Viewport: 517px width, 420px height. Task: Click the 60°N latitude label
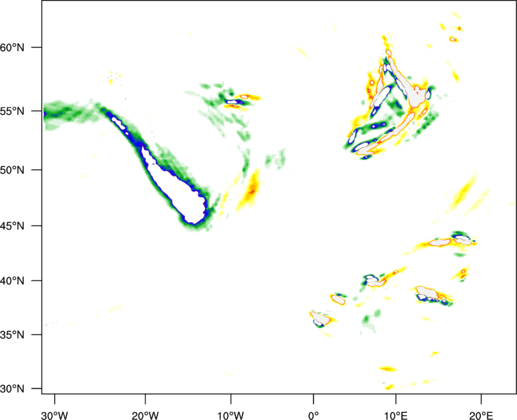[12, 47]
